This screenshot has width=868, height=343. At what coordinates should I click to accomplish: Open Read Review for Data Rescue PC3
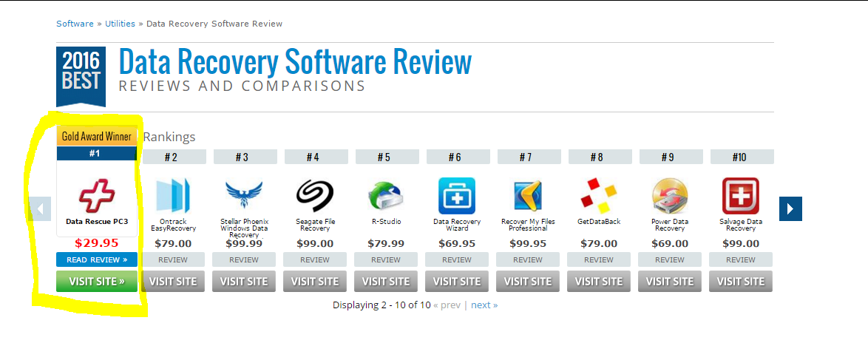point(97,259)
